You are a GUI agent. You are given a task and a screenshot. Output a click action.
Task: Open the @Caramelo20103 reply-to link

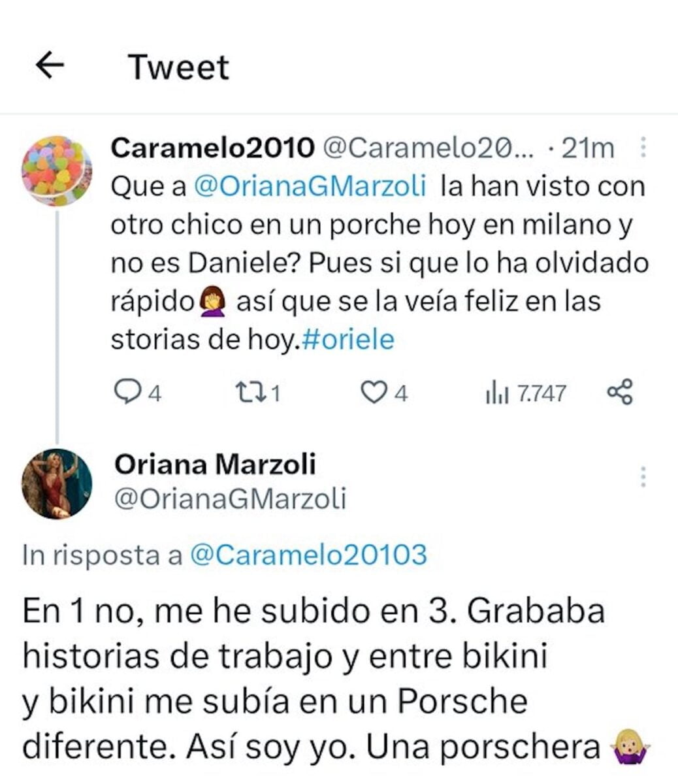tap(308, 555)
